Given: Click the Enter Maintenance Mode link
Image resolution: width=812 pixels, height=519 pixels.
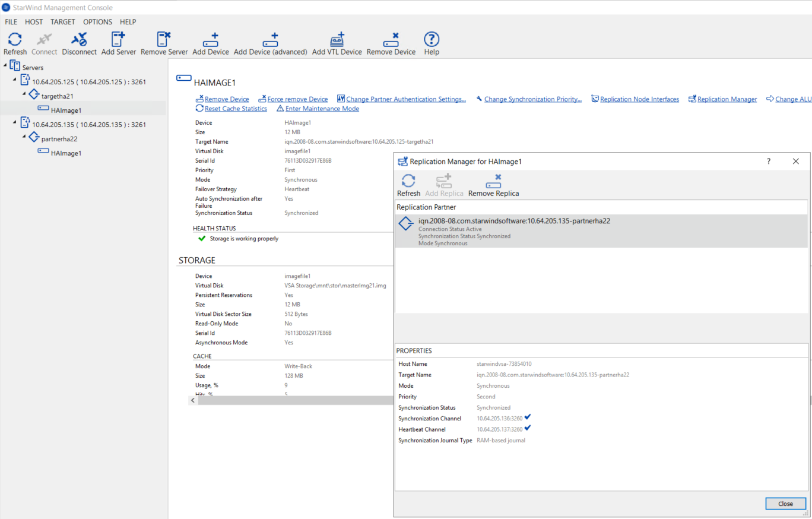Looking at the screenshot, I should coord(322,109).
